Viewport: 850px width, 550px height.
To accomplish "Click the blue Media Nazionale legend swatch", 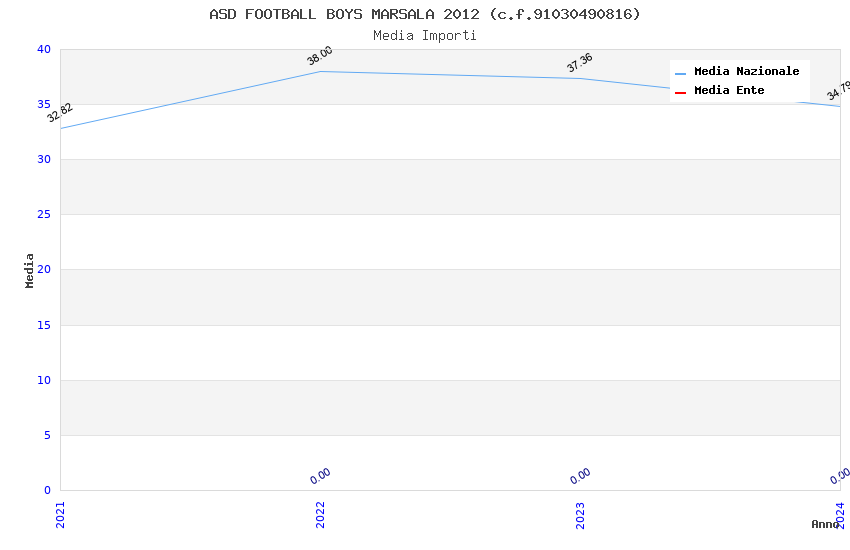I will pyautogui.click(x=681, y=73).
